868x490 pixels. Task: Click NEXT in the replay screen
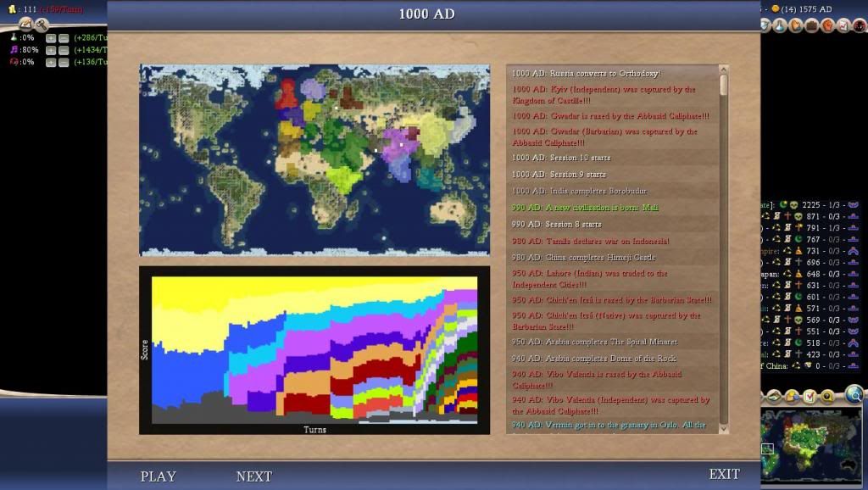coord(254,476)
